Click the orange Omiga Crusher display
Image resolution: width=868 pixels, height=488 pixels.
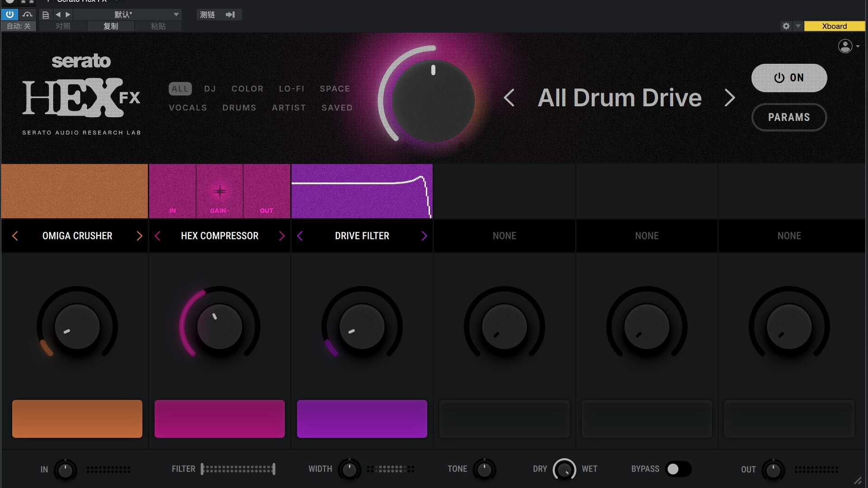75,191
